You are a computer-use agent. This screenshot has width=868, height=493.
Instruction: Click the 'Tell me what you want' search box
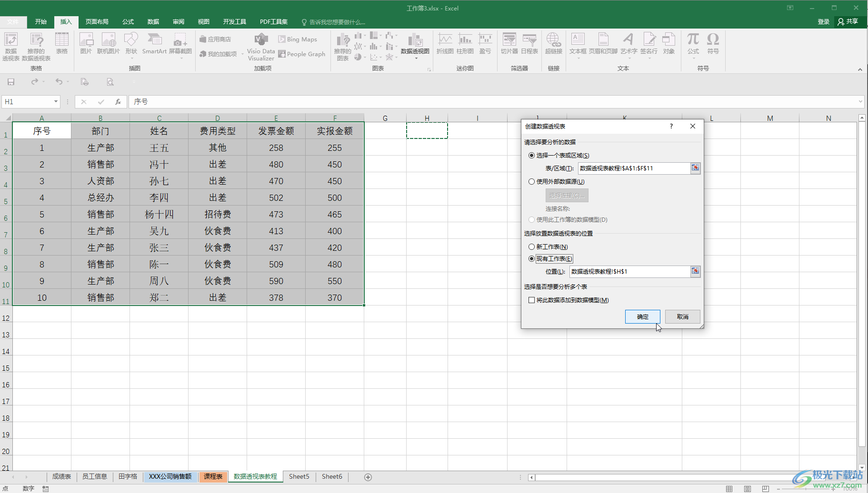333,22
